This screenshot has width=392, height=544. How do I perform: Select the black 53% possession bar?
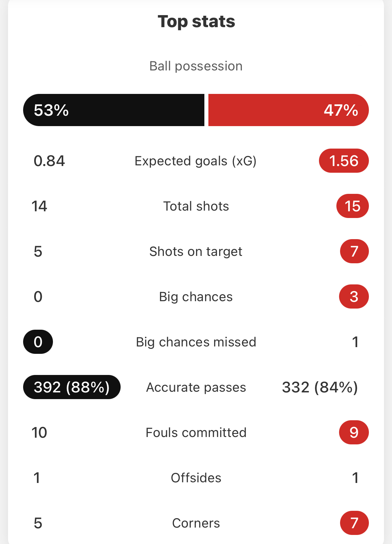point(114,110)
